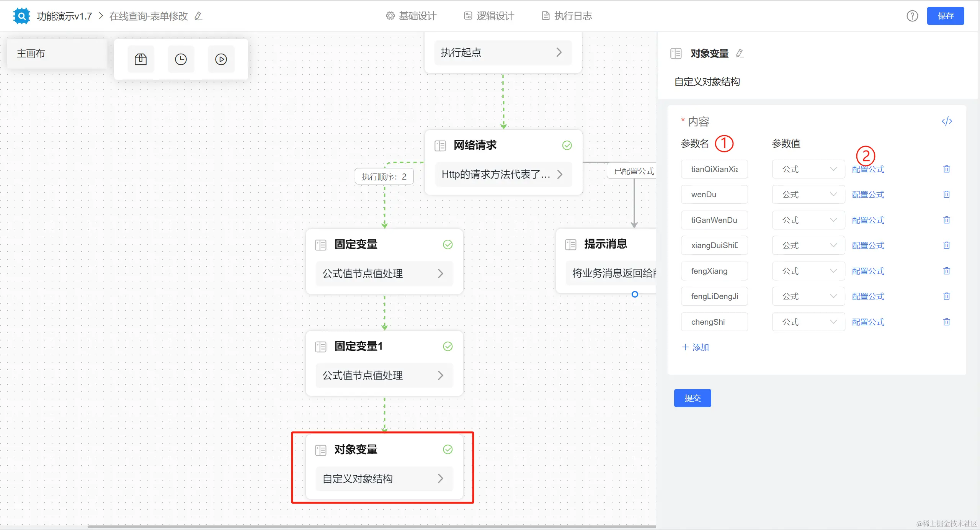Click the code view icon beside 内容
Image resolution: width=980 pixels, height=530 pixels.
(947, 121)
